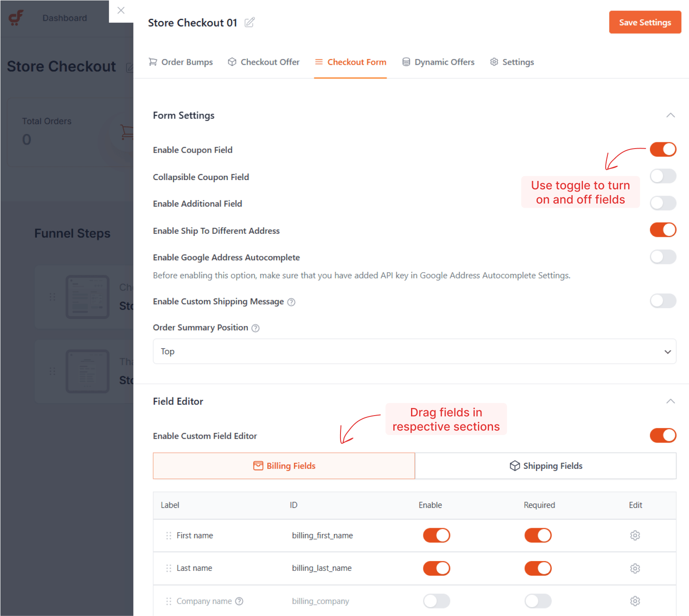
Task: Toggle First name Enable switch
Action: 436,536
